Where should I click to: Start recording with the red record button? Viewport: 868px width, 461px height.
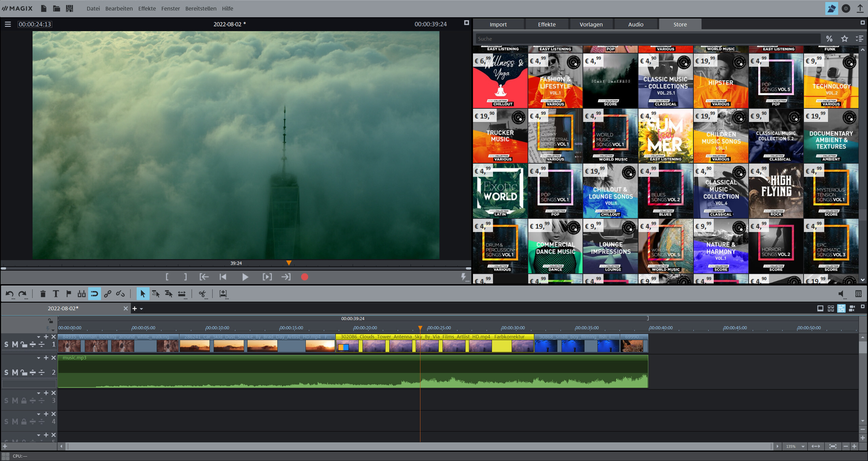(304, 277)
